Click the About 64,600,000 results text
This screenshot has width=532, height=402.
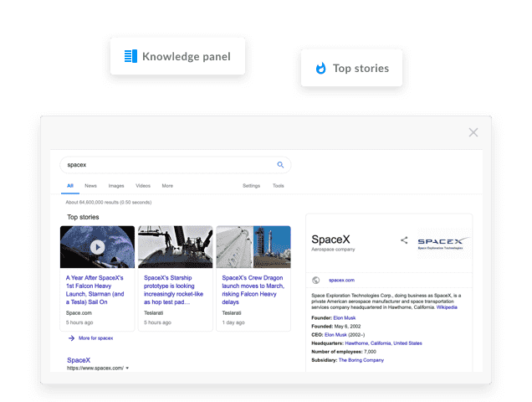click(109, 202)
